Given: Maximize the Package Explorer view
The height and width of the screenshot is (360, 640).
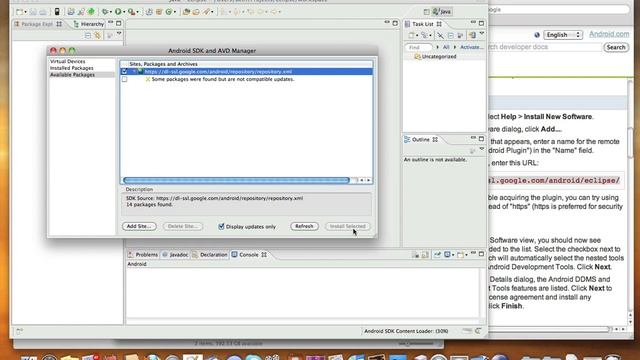Looking at the screenshot, I should click(118, 23).
